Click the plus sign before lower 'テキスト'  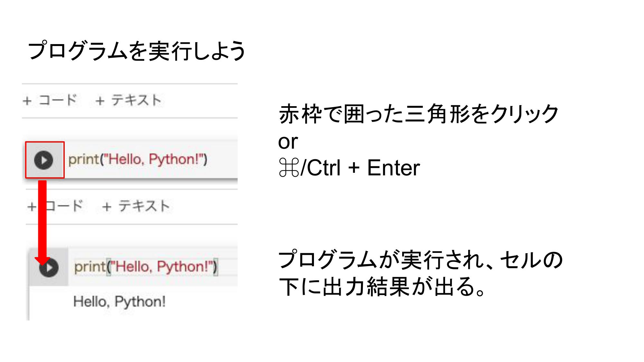pos(107,207)
